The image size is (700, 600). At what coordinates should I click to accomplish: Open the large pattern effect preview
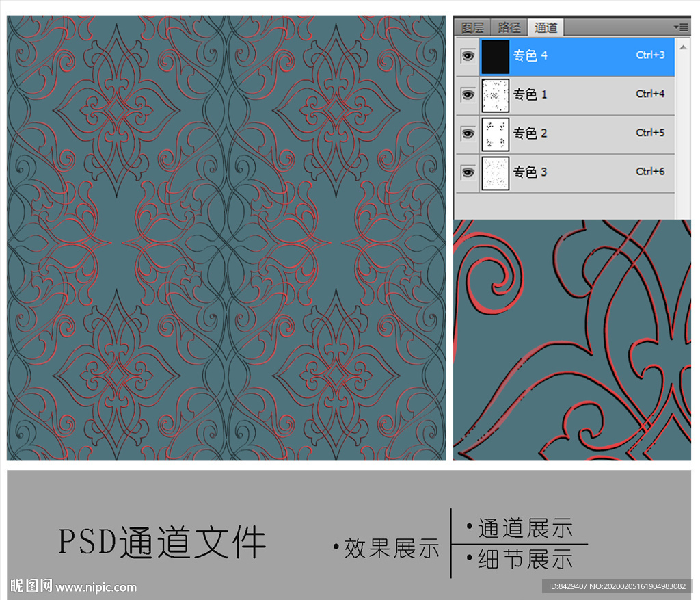point(226,238)
